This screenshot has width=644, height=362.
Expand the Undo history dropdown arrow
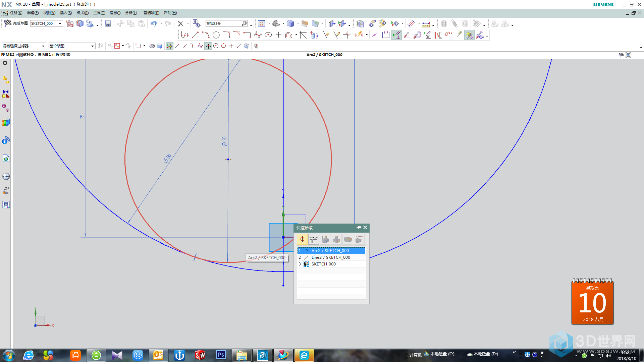161,23
